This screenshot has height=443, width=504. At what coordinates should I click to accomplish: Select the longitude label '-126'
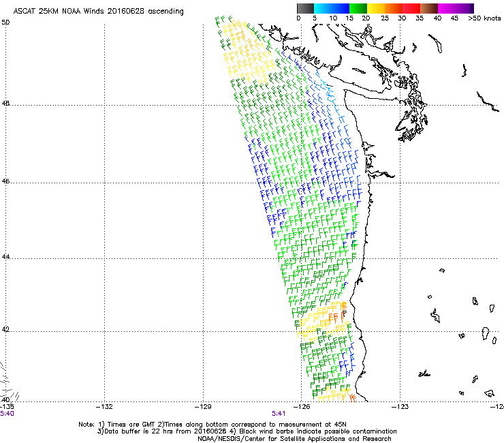pos(302,407)
